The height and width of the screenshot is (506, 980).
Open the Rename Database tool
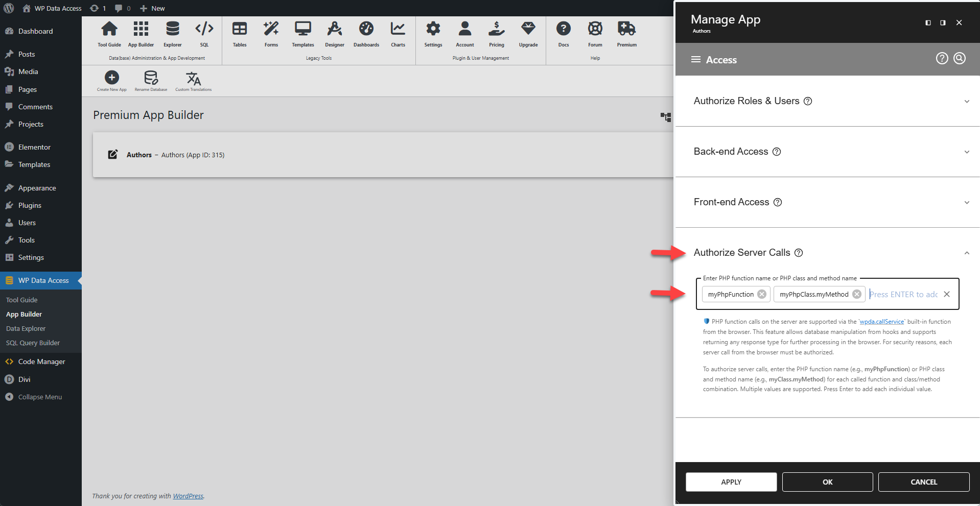point(150,79)
